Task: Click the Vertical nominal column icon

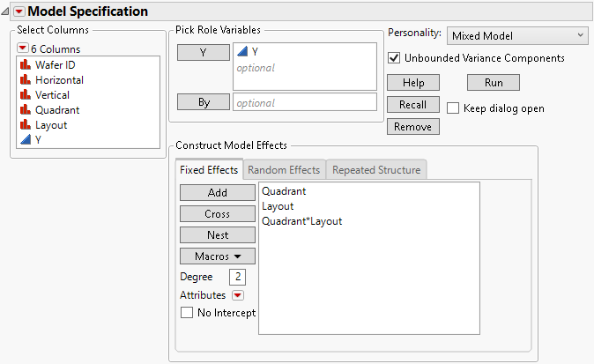Action: point(25,94)
